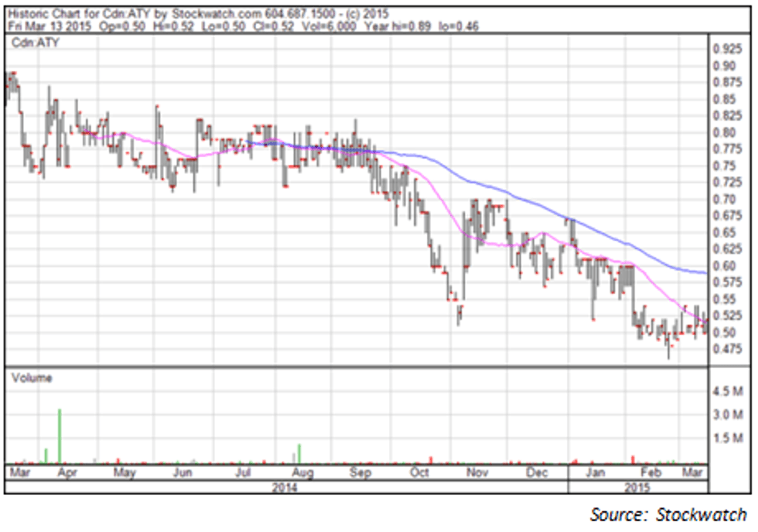Click the 4.5 M volume axis label
This screenshot has width=758, height=532.
tap(727, 392)
